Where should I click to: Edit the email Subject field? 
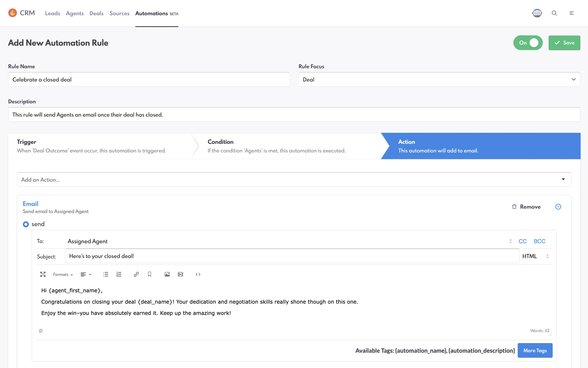pos(292,256)
